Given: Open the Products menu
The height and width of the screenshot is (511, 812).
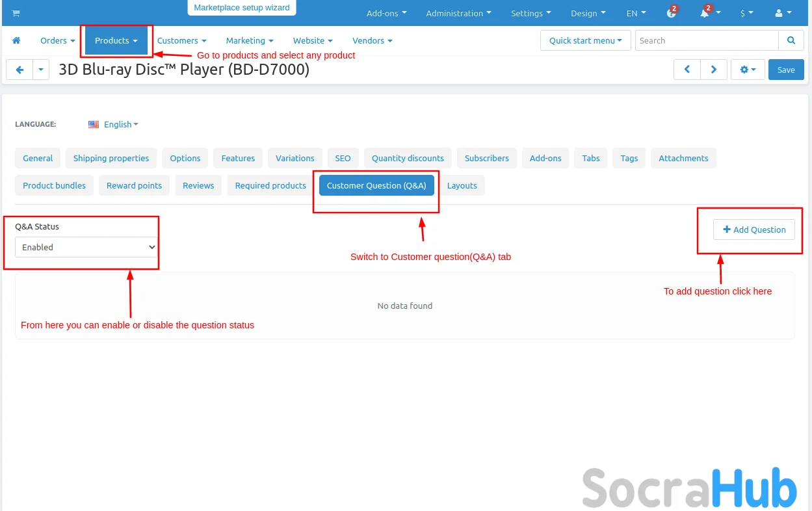Looking at the screenshot, I should pos(116,40).
